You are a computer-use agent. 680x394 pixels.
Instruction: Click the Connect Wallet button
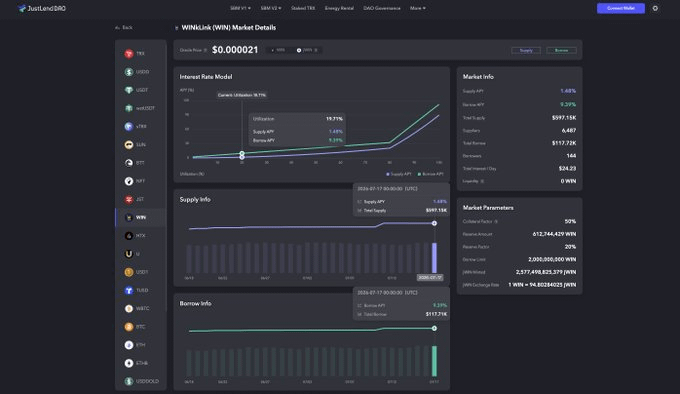[x=621, y=8]
